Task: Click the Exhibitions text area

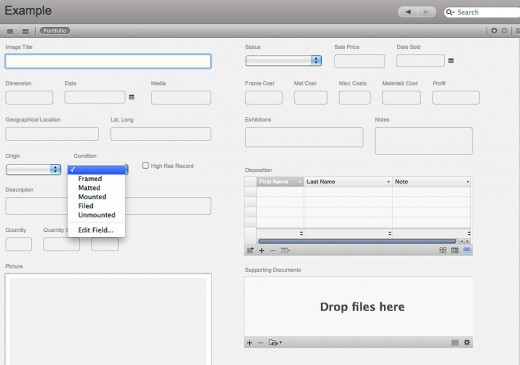Action: [304, 137]
